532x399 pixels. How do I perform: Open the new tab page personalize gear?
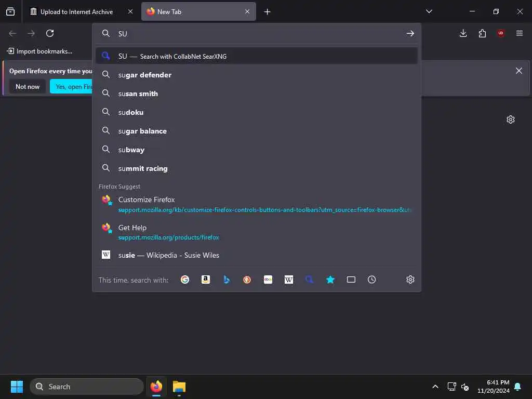coord(511,119)
